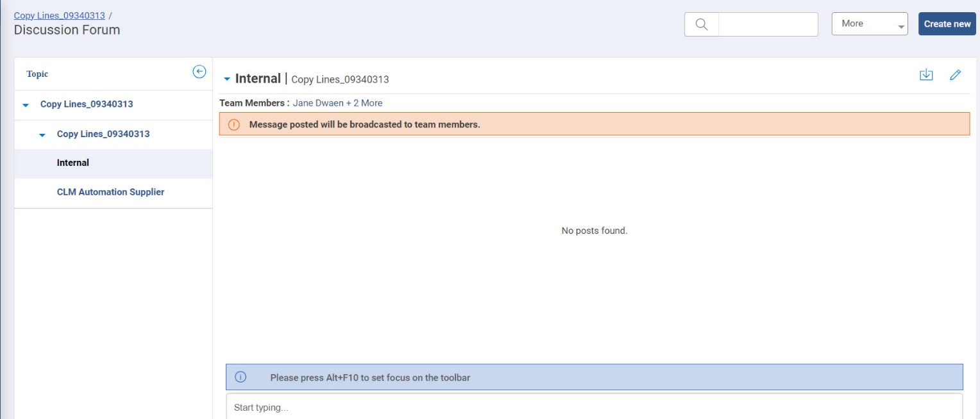
Task: Open the Copy Lines_09340313 breadcrumb link
Action: pos(59,15)
